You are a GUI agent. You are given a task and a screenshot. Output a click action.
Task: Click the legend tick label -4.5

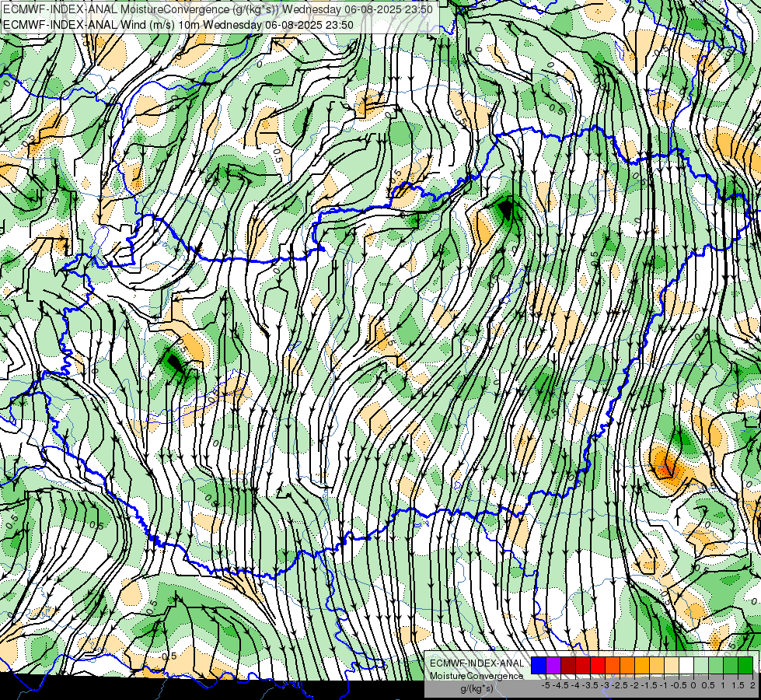coord(561,685)
